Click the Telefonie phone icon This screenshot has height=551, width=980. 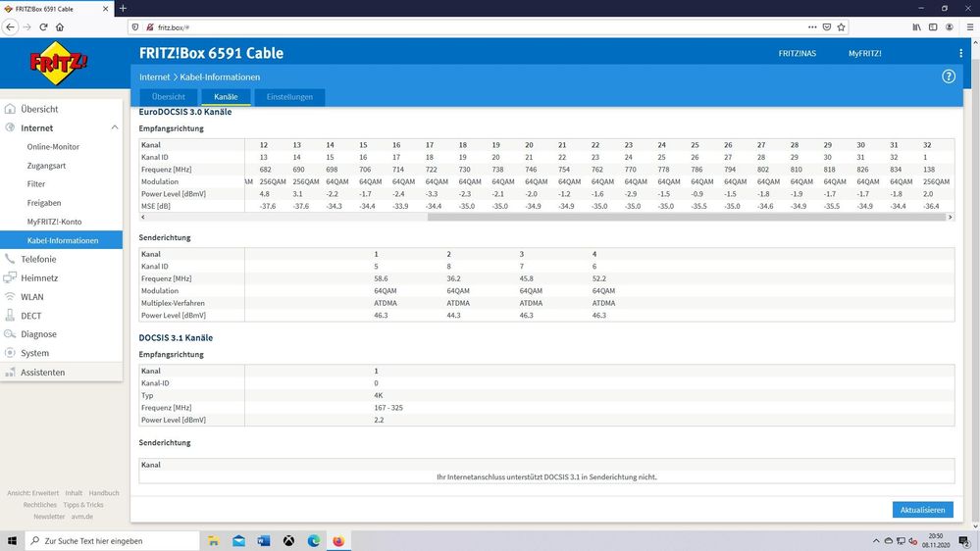(x=10, y=259)
